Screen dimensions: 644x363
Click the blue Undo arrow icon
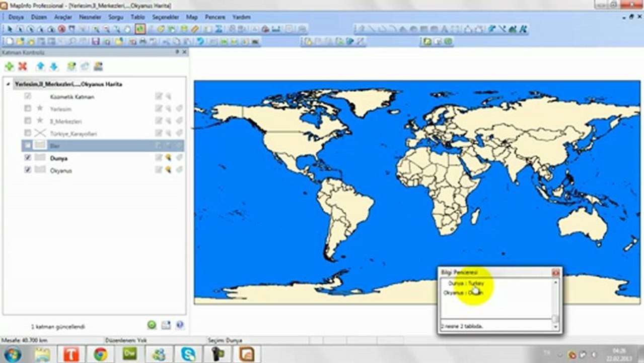click(x=200, y=41)
